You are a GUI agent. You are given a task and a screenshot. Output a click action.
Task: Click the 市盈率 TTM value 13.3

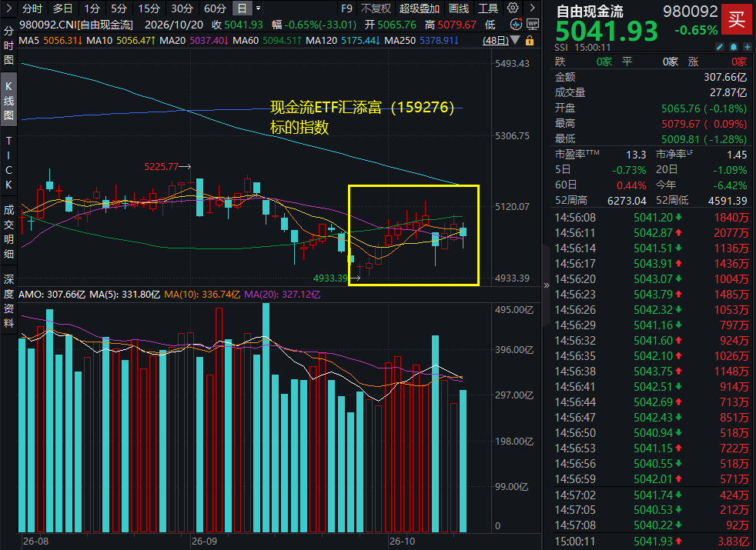[636, 155]
